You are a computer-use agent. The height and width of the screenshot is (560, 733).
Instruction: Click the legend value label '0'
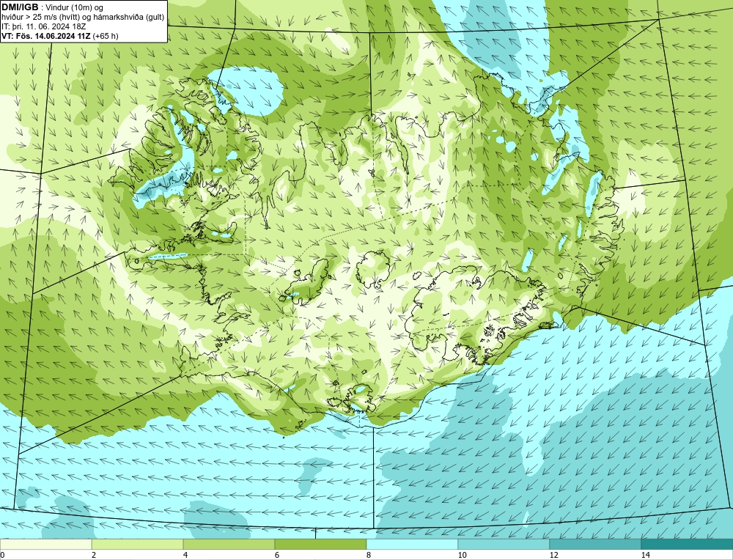click(x=2, y=555)
